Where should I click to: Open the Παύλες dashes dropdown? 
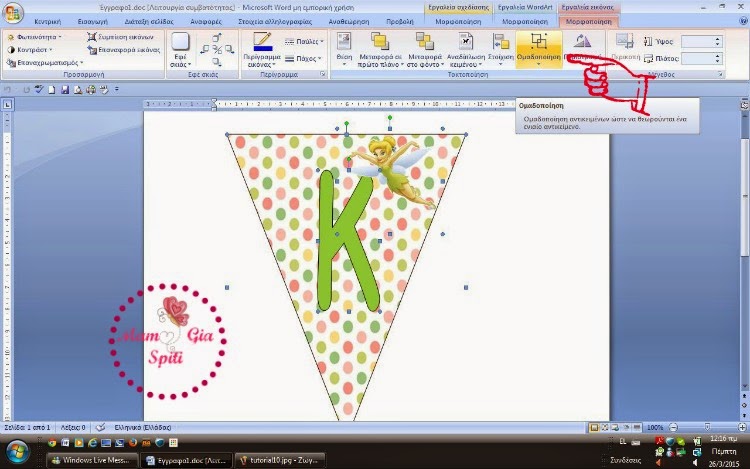coord(304,42)
